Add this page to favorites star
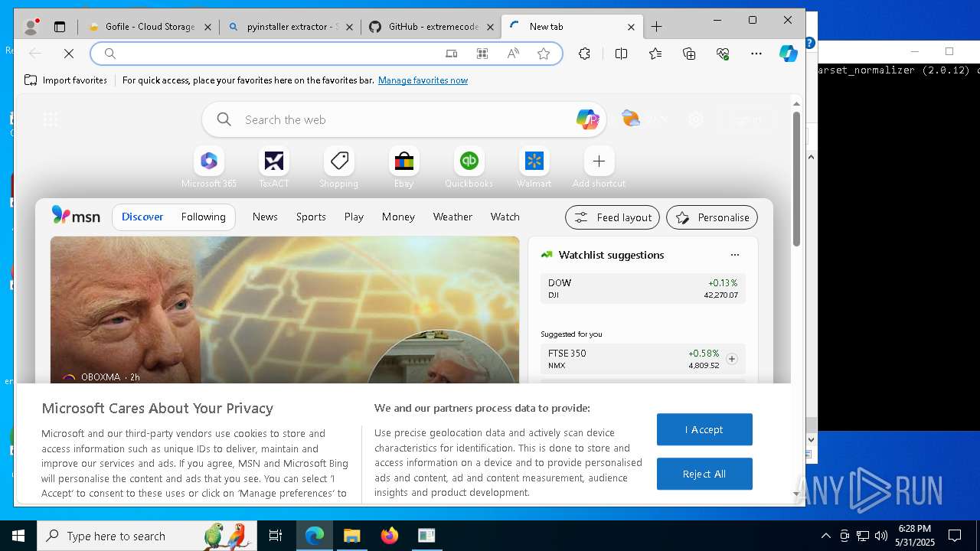Screen dimensions: 980x551 point(544,54)
